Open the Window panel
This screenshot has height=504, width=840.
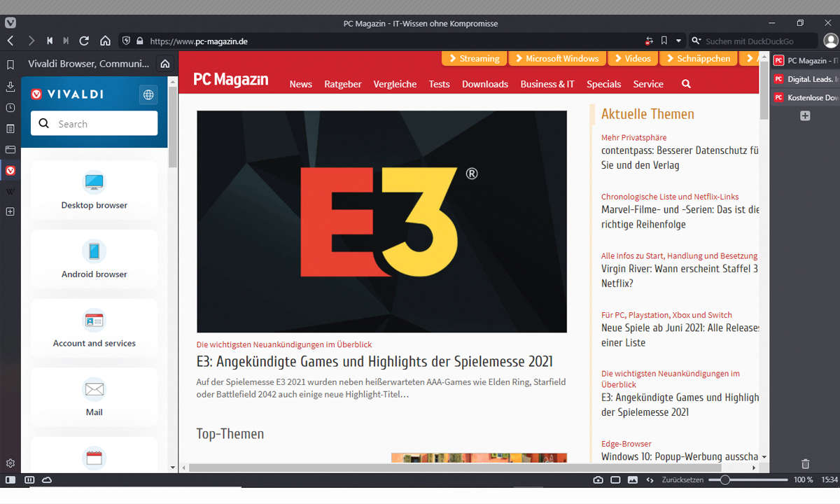click(x=10, y=149)
